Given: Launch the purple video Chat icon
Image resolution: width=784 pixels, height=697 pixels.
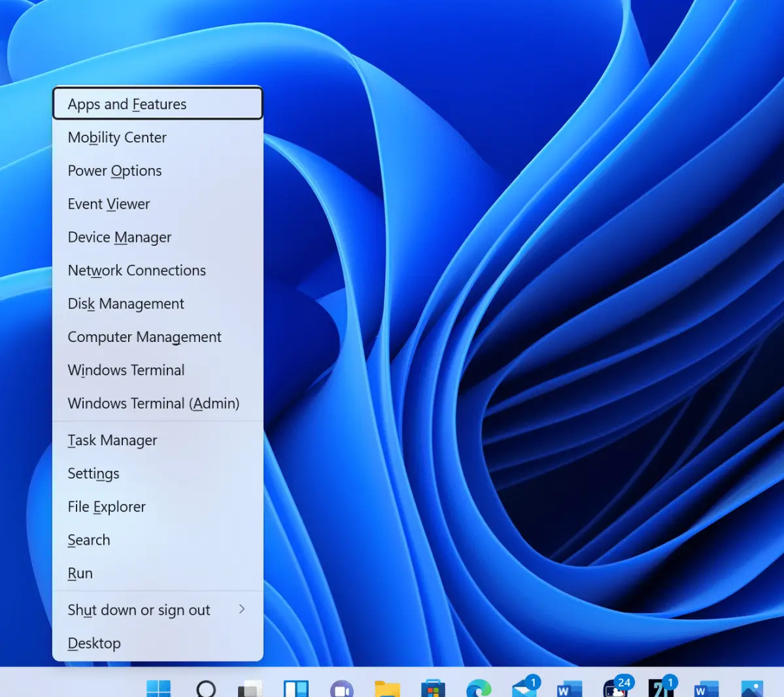Looking at the screenshot, I should 342,688.
